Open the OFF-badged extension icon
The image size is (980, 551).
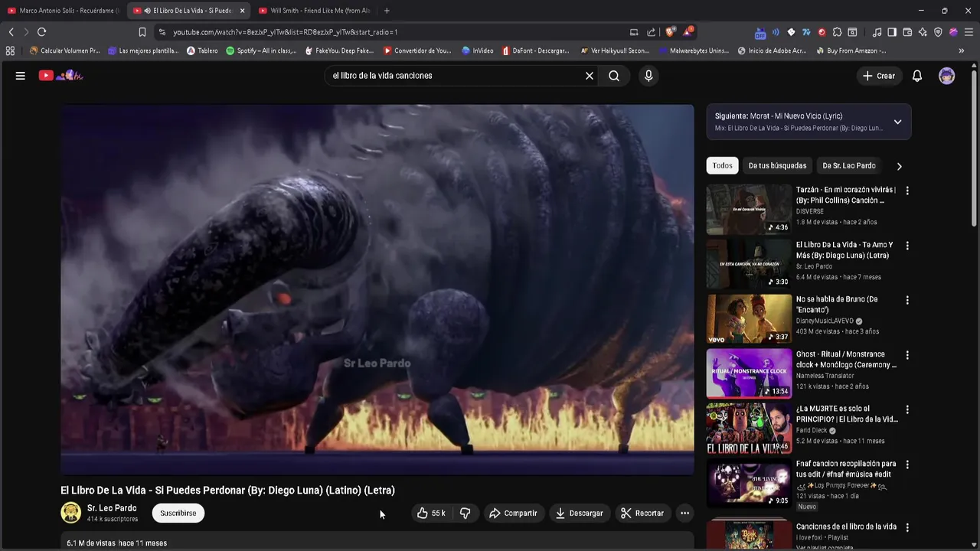759,32
